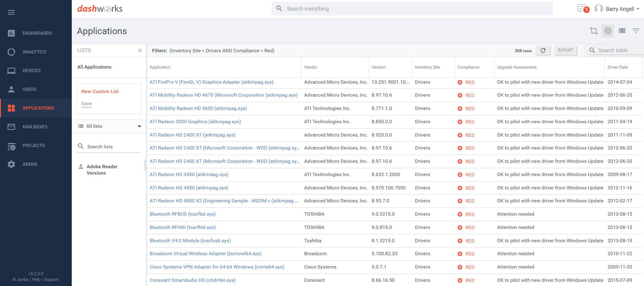Open the ATI Radeon 3000 Graphics application link

tap(195, 121)
